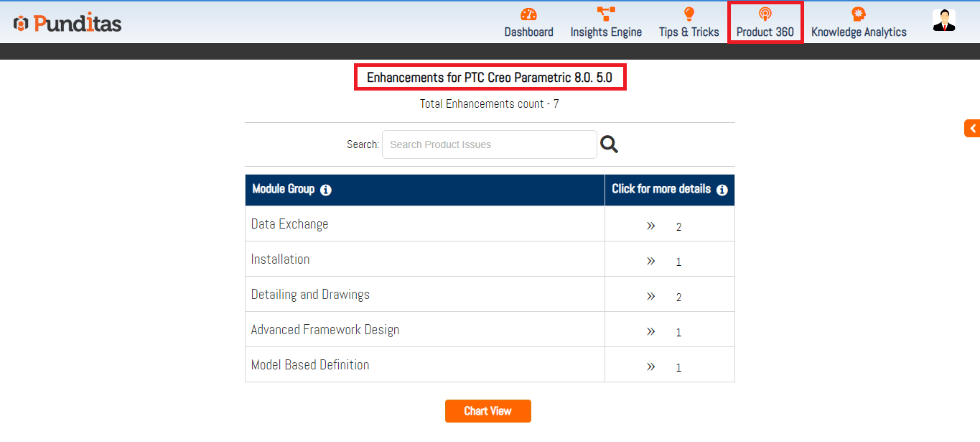
Task: Open the Knowledge Analytics menu label
Action: [x=858, y=32]
